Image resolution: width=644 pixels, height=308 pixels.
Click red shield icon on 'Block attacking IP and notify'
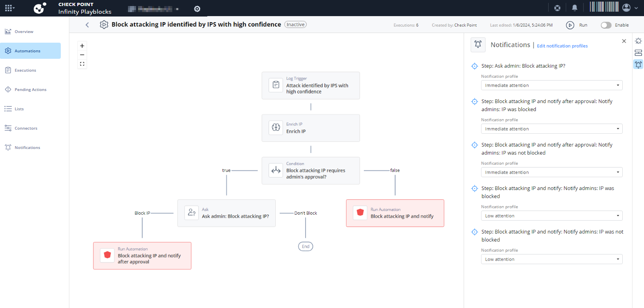(360, 213)
